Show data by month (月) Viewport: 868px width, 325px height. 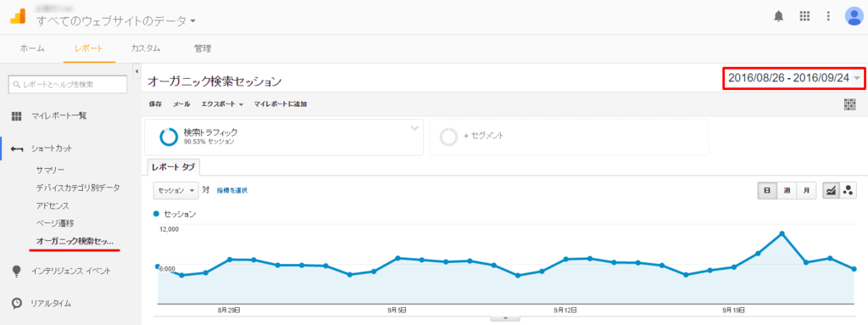coord(806,190)
